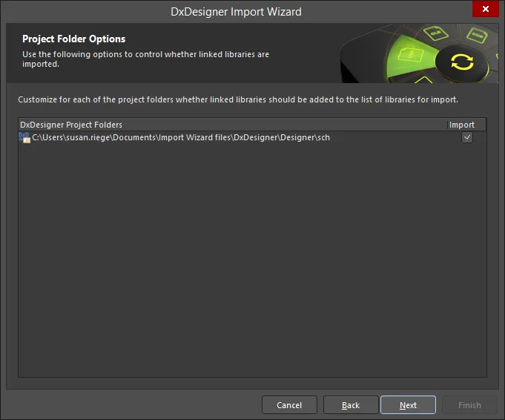Click the DxDesigner Import Wizard title bar
This screenshot has width=505, height=420.
(236, 12)
